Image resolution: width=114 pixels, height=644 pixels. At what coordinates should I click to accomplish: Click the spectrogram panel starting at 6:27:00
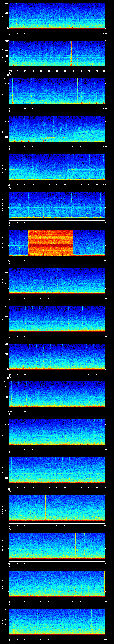(x=57, y=508)
